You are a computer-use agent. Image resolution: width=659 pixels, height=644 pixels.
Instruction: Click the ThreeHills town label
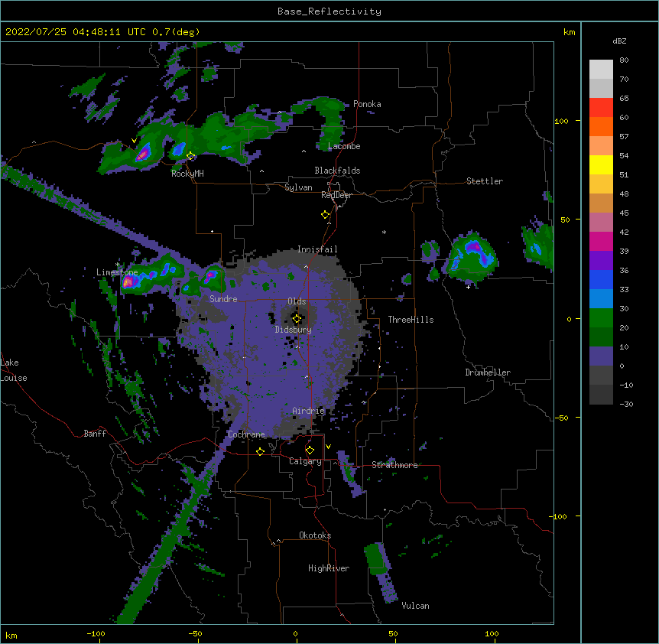pos(411,320)
